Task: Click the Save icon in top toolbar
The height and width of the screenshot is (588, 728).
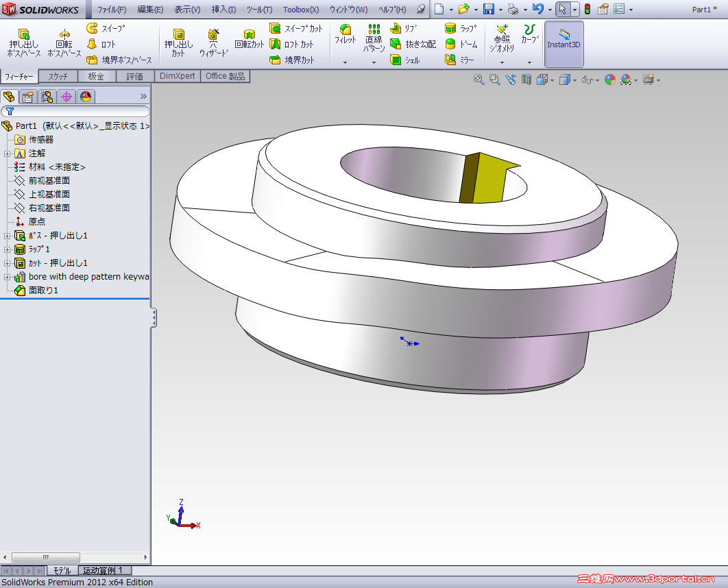Action: 489,9
